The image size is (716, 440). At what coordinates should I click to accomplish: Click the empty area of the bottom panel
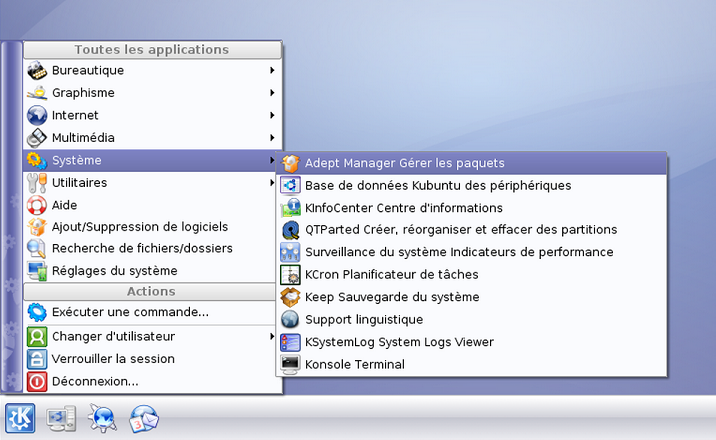pos(450,417)
